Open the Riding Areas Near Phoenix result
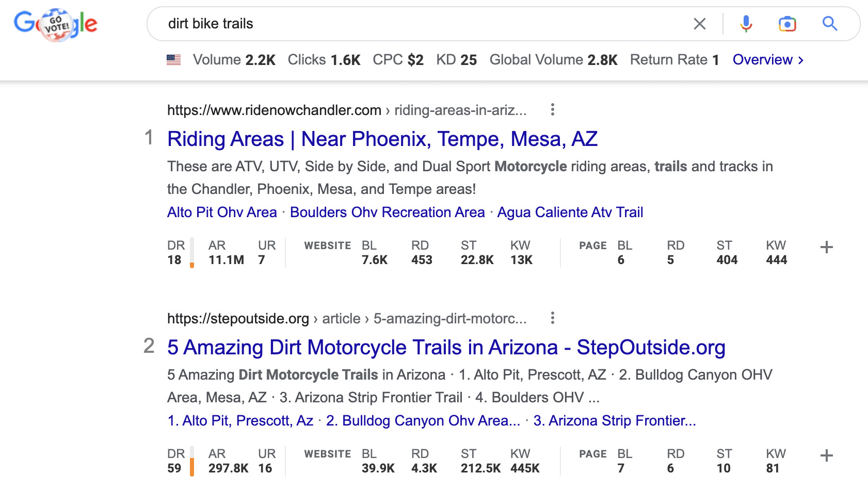The image size is (868, 490). (x=382, y=139)
